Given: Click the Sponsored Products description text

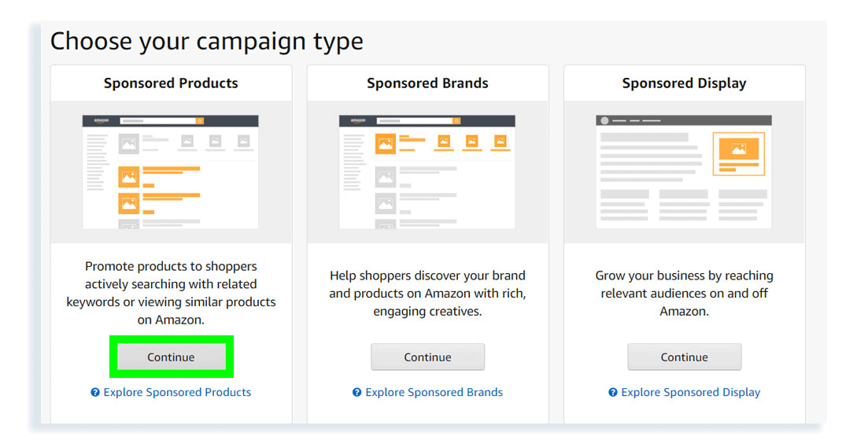Looking at the screenshot, I should pos(171,293).
